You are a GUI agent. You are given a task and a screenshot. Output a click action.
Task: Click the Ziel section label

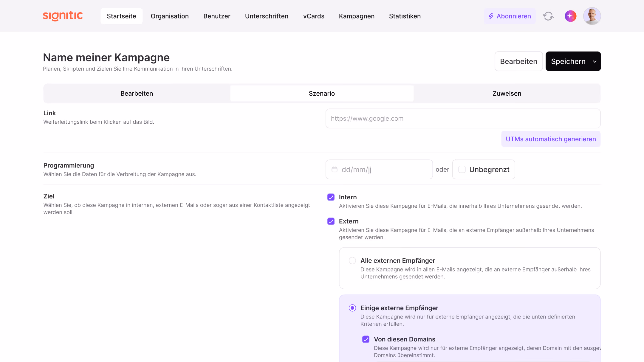click(x=49, y=196)
